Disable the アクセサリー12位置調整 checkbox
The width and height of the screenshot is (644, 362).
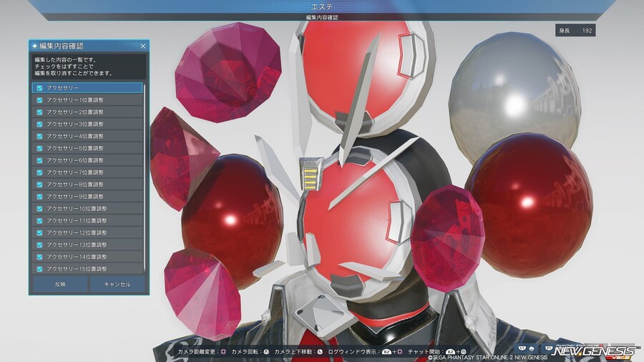tap(39, 233)
